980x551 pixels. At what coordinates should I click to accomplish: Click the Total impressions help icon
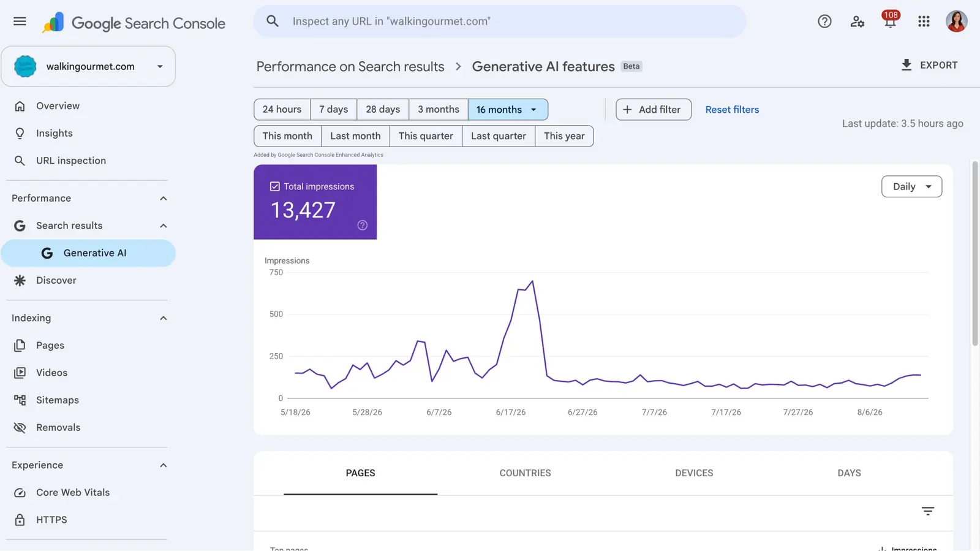point(363,225)
